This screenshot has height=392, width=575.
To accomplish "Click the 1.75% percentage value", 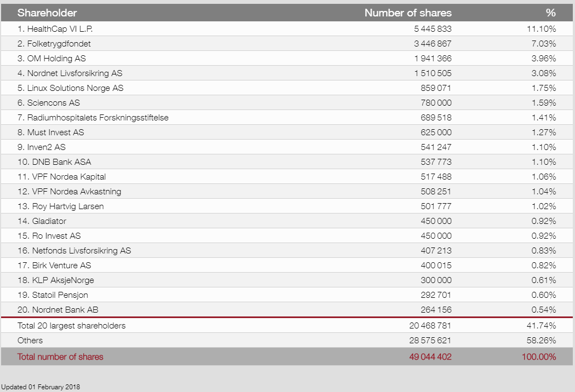I will pos(544,88).
